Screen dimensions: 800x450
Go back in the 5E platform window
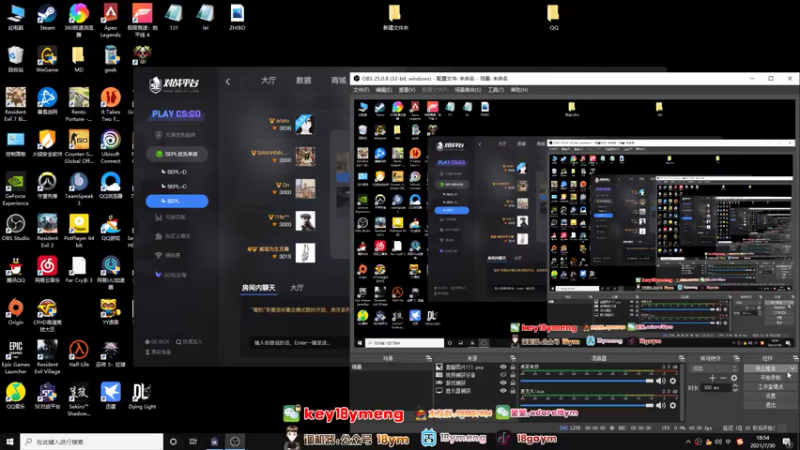coord(228,81)
